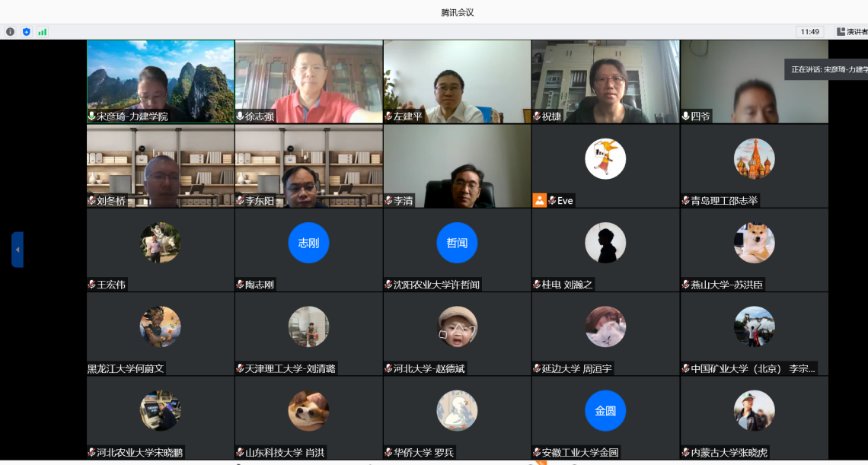Click the name label 黑龙江大学何蔚文

click(x=126, y=368)
